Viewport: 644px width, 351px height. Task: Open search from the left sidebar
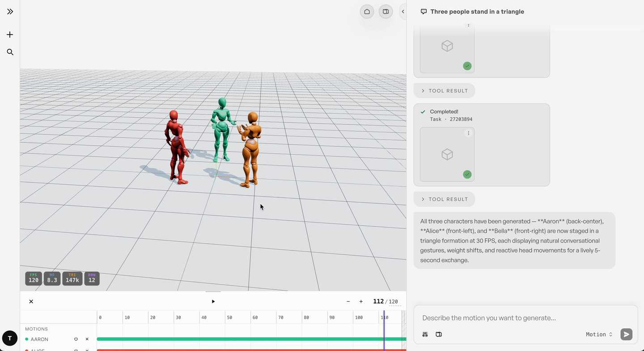(x=10, y=52)
